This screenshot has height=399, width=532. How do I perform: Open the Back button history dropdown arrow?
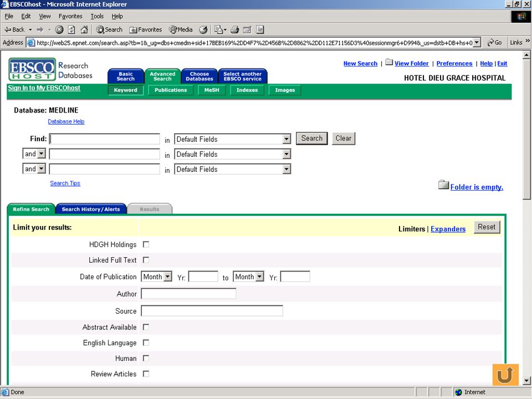click(x=30, y=30)
